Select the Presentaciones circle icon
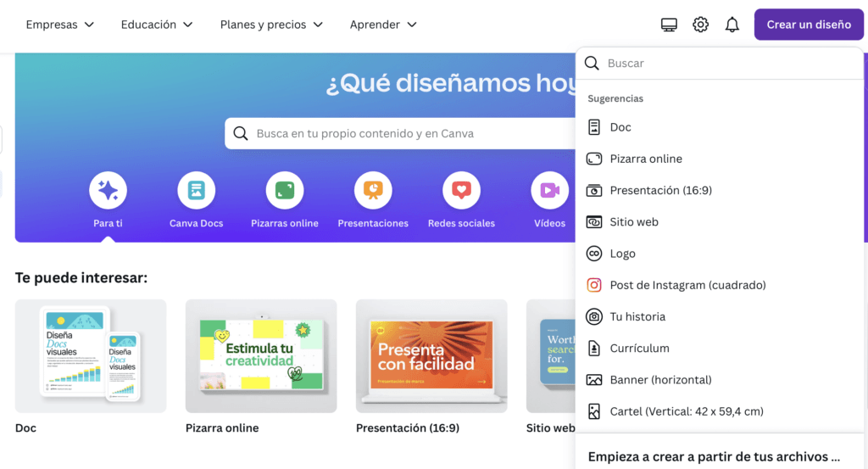Viewport: 868px width, 469px height. pos(373,191)
